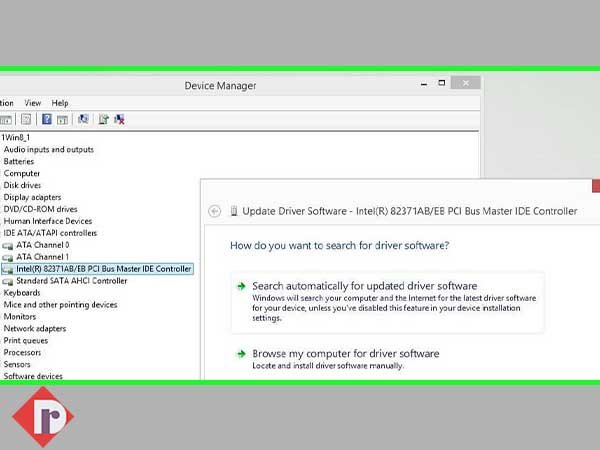Scan for hardware changes icon
The image size is (600, 450).
coord(83,119)
